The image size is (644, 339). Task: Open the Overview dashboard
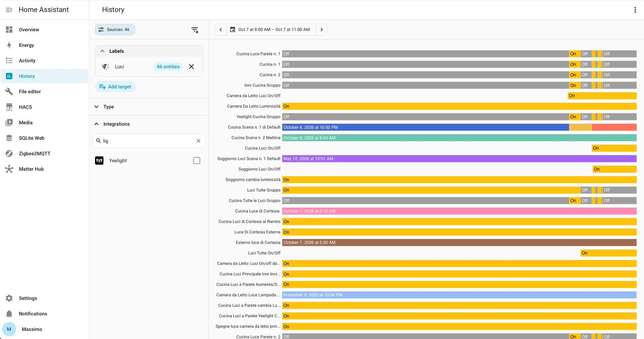tap(44, 30)
